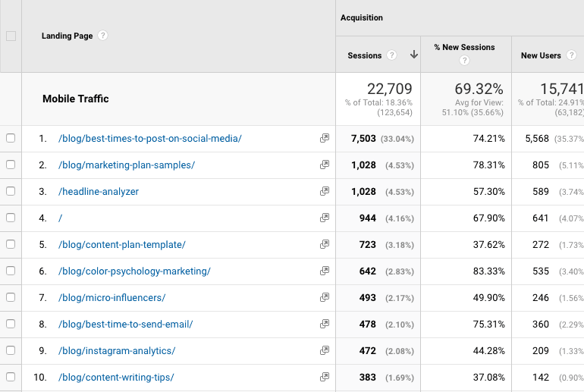This screenshot has height=392, width=584.
Task: Open the /blog/content-plan-template/ landing page link
Action: pos(121,245)
